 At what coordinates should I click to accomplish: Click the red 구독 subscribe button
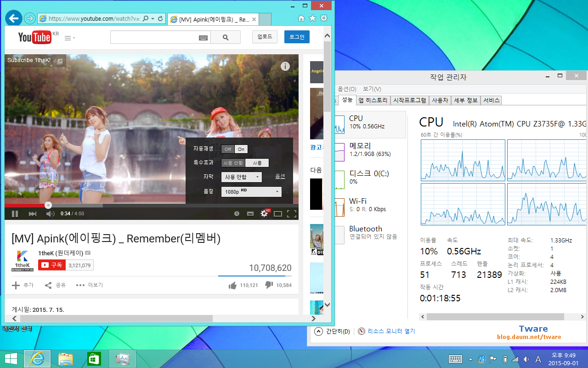tap(52, 265)
